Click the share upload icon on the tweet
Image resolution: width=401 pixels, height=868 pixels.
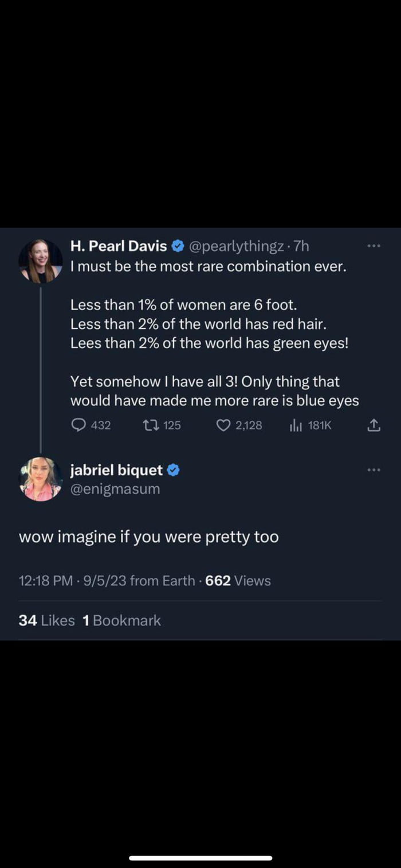click(x=373, y=425)
